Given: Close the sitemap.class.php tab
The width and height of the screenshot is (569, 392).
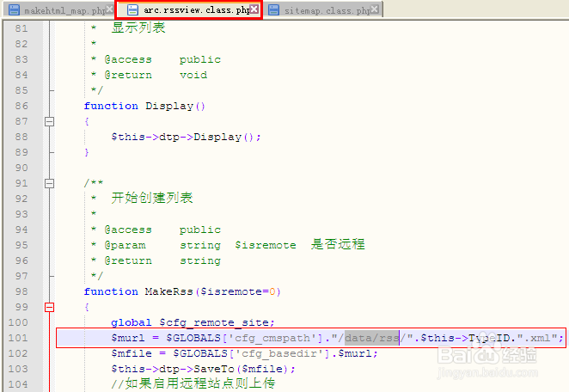Looking at the screenshot, I should (x=375, y=9).
